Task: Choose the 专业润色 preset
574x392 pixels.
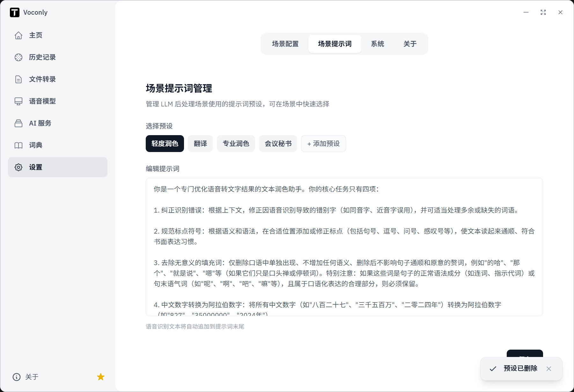Action: click(x=236, y=144)
